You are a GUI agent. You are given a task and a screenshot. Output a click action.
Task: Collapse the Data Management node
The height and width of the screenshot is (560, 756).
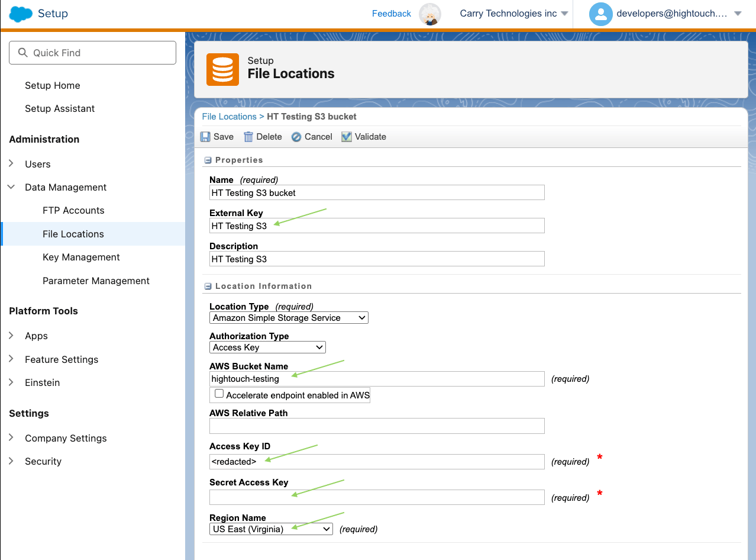11,187
